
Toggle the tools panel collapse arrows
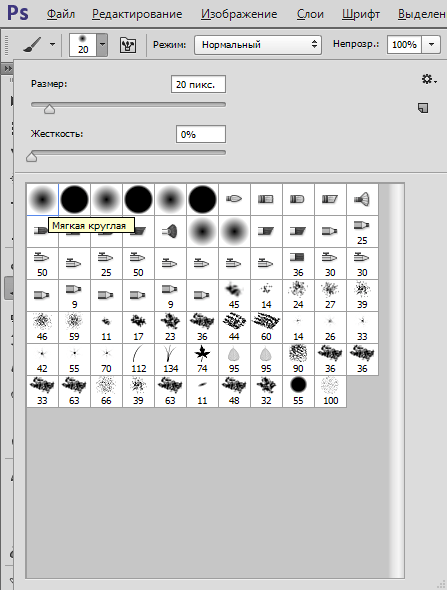[x=7, y=69]
